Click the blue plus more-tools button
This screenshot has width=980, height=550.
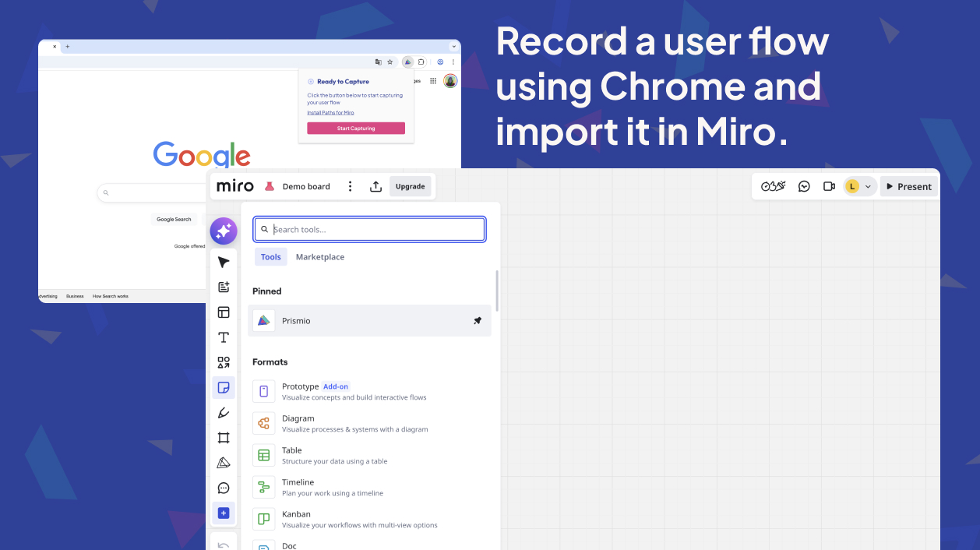coord(224,513)
